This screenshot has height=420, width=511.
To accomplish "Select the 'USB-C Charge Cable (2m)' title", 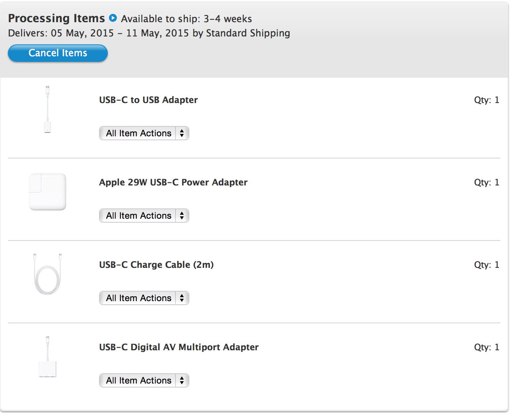I will point(156,265).
